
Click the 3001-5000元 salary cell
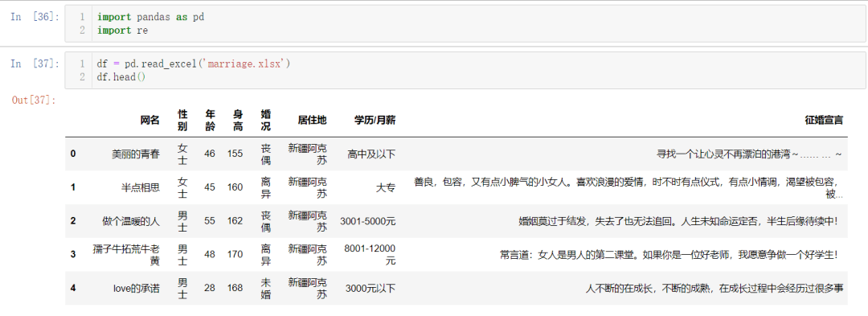tap(368, 221)
